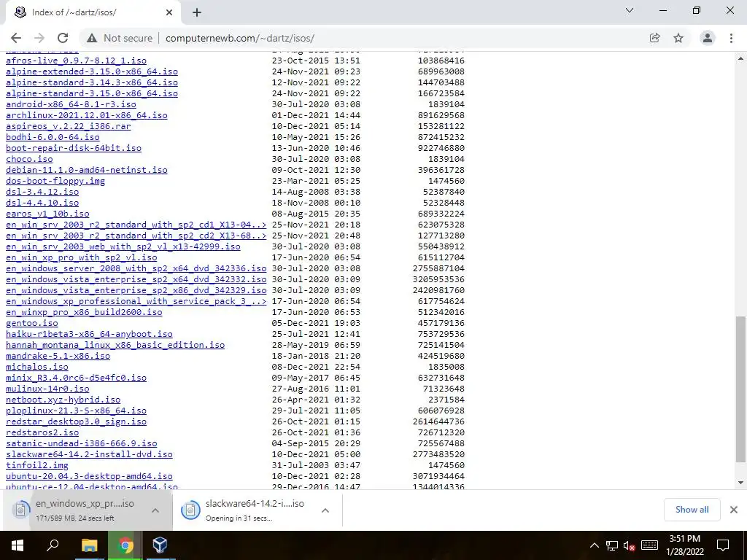
Task: Open the notification center icon
Action: pyautogui.click(x=723, y=545)
